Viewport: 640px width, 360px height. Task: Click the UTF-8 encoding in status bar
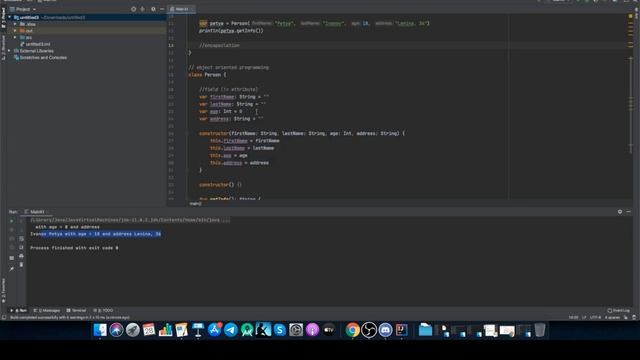click(595, 318)
